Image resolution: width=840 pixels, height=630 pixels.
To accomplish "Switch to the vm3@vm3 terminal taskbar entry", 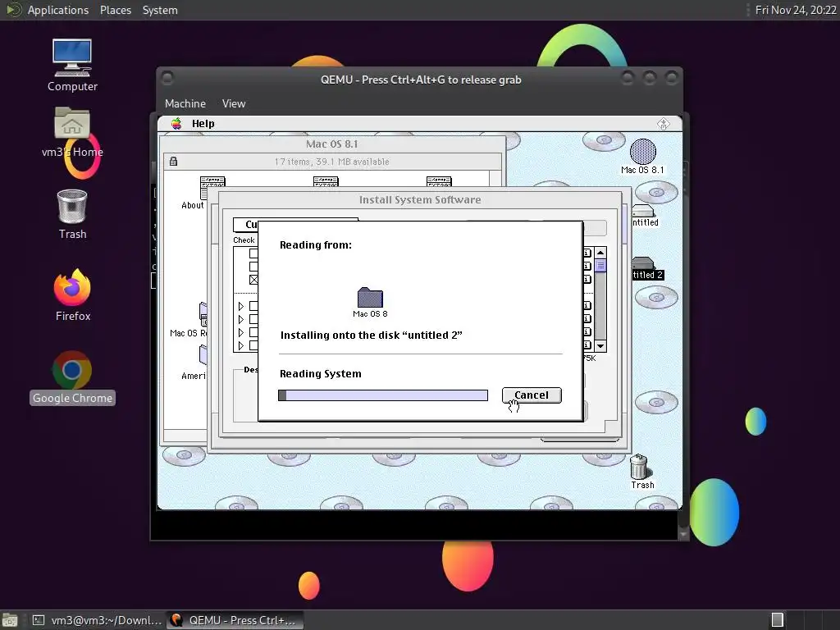I will [x=97, y=620].
